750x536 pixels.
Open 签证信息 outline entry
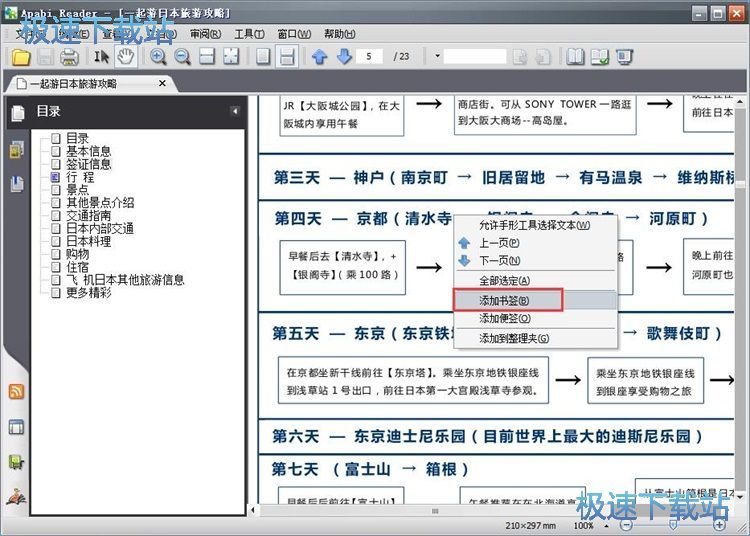[88, 164]
